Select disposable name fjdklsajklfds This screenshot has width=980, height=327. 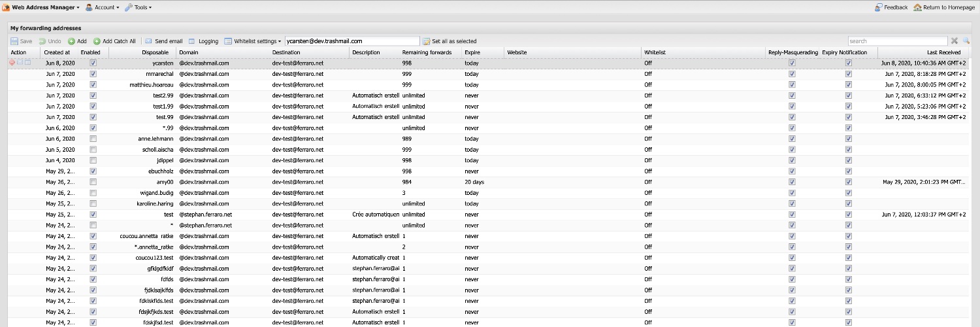pos(159,290)
